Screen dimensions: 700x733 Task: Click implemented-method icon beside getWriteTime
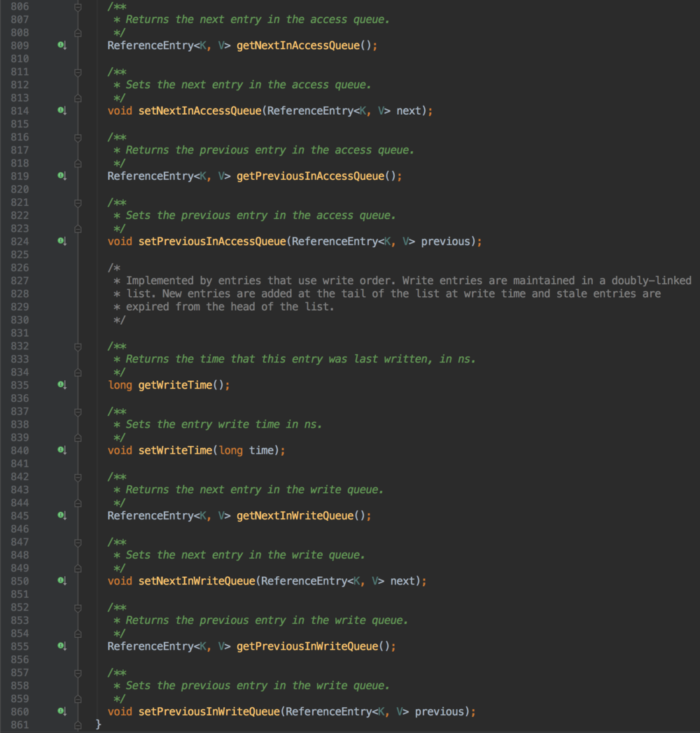(62, 385)
